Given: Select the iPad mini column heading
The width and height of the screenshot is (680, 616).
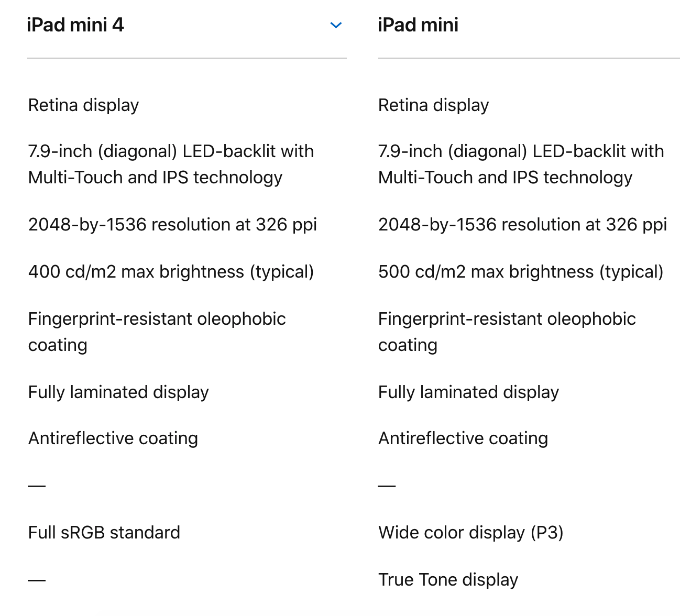Looking at the screenshot, I should [418, 25].
